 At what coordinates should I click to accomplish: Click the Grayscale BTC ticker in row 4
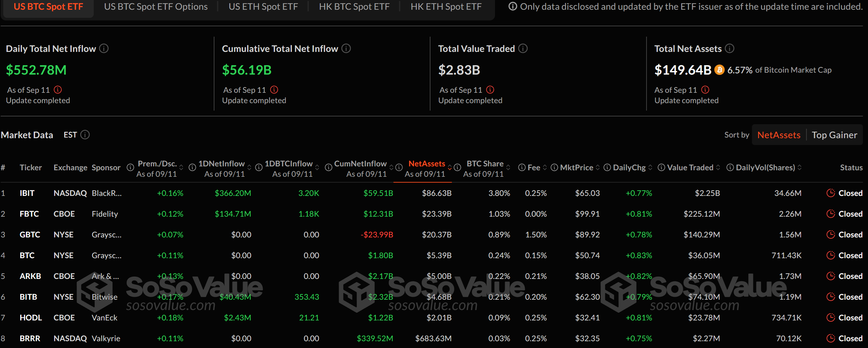pyautogui.click(x=27, y=255)
